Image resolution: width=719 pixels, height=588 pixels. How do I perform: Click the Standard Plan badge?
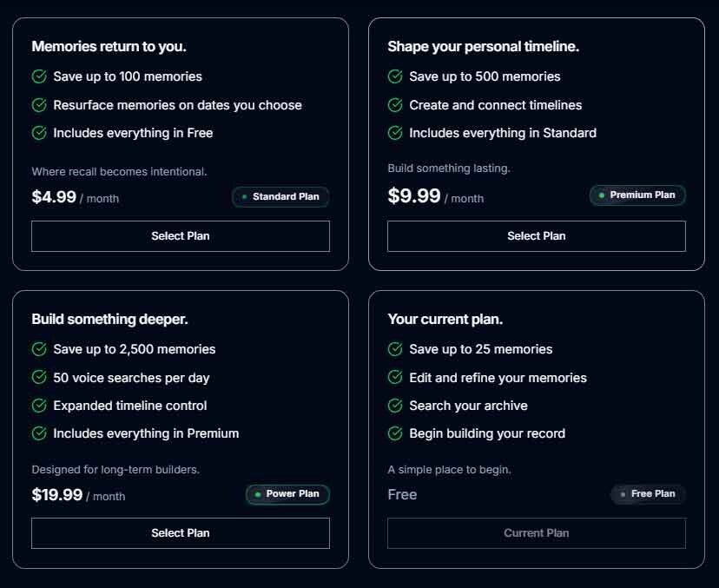pos(280,197)
